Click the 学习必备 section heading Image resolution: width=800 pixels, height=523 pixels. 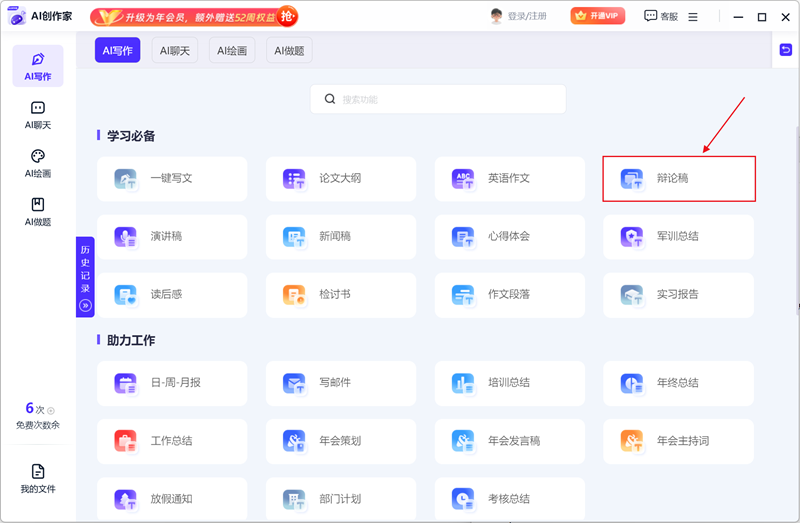[131, 136]
